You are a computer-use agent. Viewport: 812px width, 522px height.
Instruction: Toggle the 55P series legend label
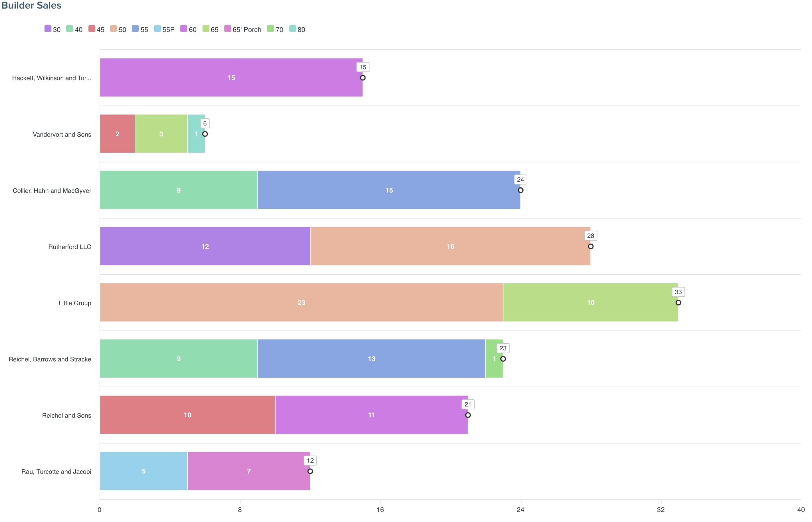[x=168, y=29]
